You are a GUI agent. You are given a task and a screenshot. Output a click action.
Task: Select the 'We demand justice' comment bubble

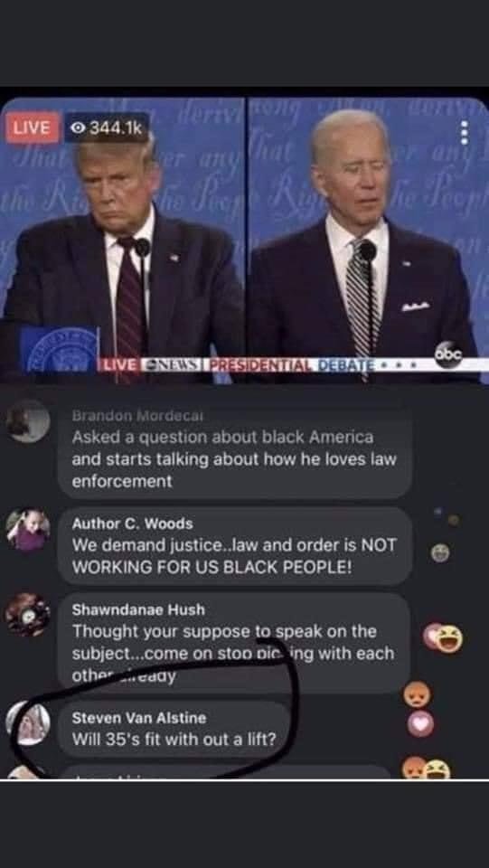point(234,546)
